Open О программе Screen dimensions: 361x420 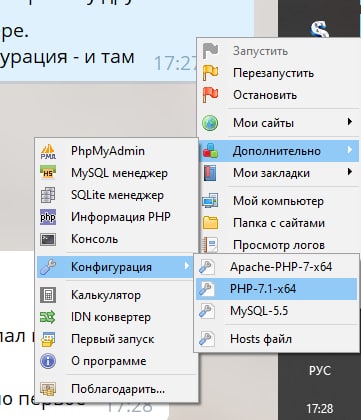pos(116,361)
